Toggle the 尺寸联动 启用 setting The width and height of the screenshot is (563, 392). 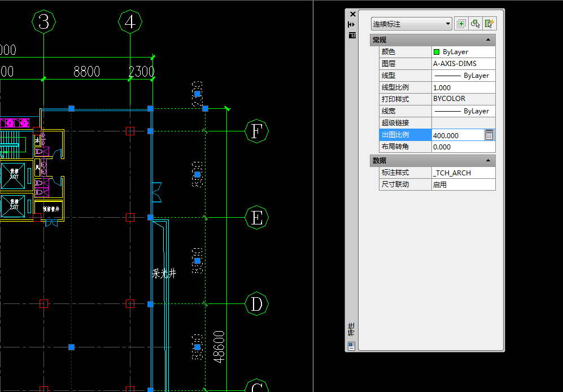tap(463, 184)
